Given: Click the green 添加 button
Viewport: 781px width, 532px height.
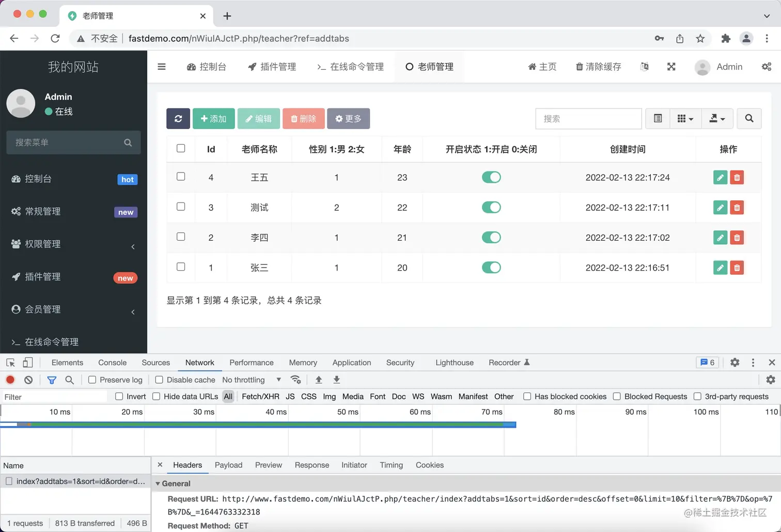Looking at the screenshot, I should pyautogui.click(x=214, y=118).
